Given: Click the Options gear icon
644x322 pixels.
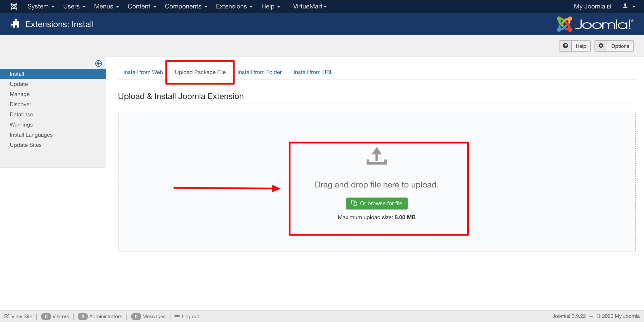Looking at the screenshot, I should pyautogui.click(x=601, y=46).
